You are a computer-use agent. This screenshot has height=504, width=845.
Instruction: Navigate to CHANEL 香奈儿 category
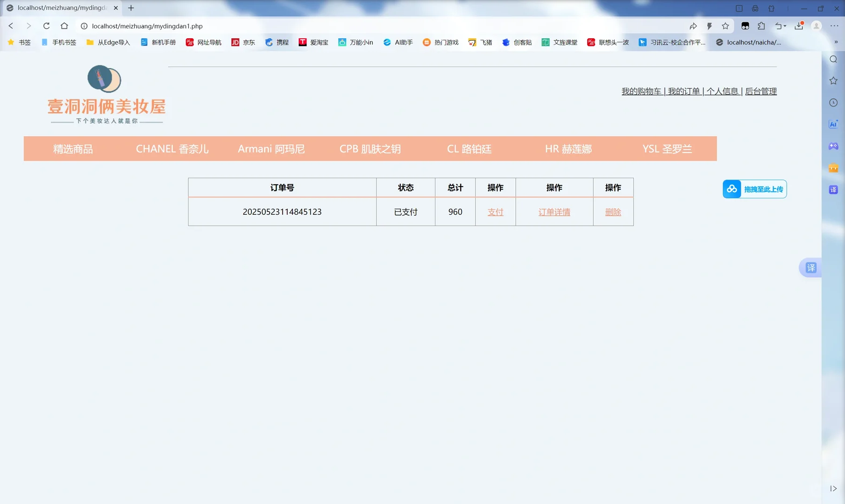[172, 148]
